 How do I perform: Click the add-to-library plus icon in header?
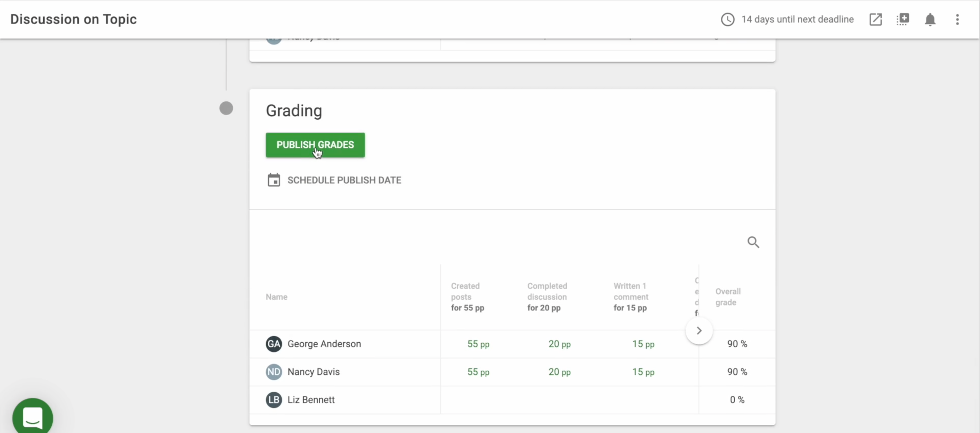click(902, 19)
